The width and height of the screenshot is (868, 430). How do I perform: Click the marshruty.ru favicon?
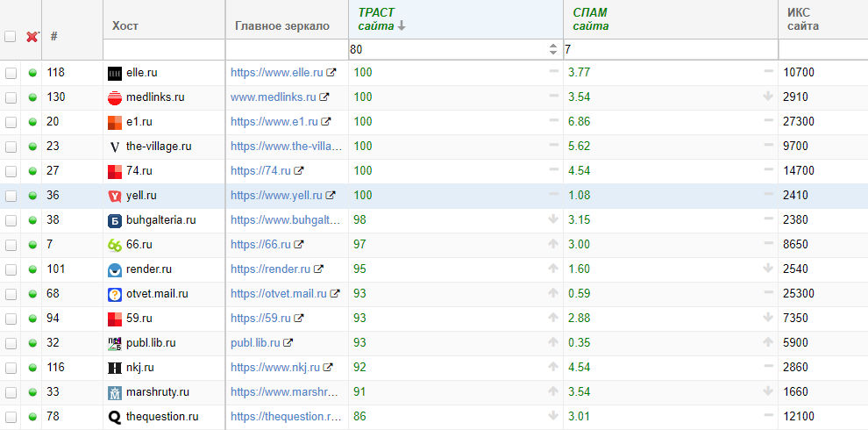coord(115,393)
